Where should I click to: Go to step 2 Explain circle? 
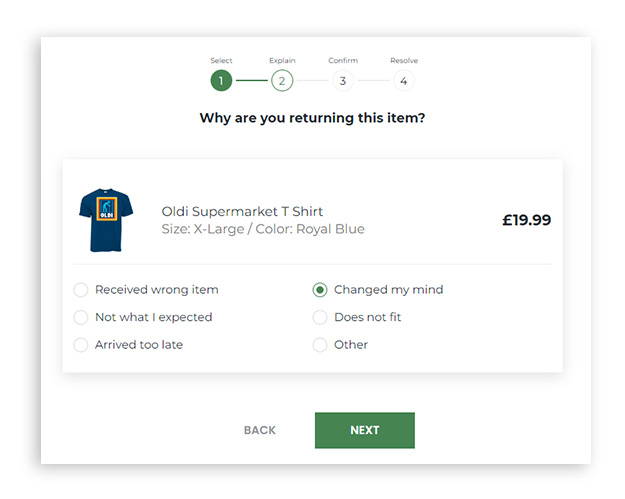click(x=282, y=81)
